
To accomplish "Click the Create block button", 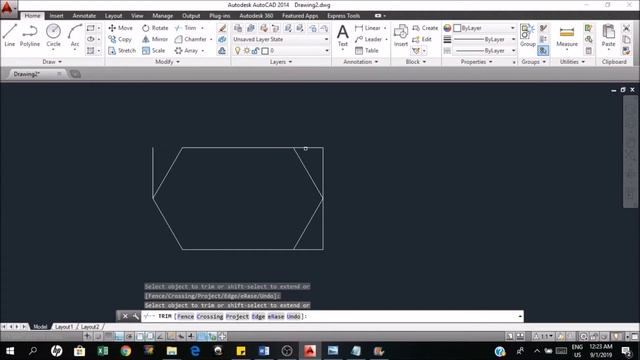I will [x=425, y=28].
